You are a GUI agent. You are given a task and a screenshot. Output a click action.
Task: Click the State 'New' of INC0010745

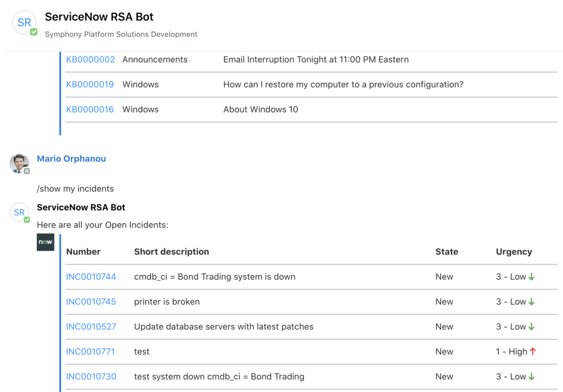444,302
